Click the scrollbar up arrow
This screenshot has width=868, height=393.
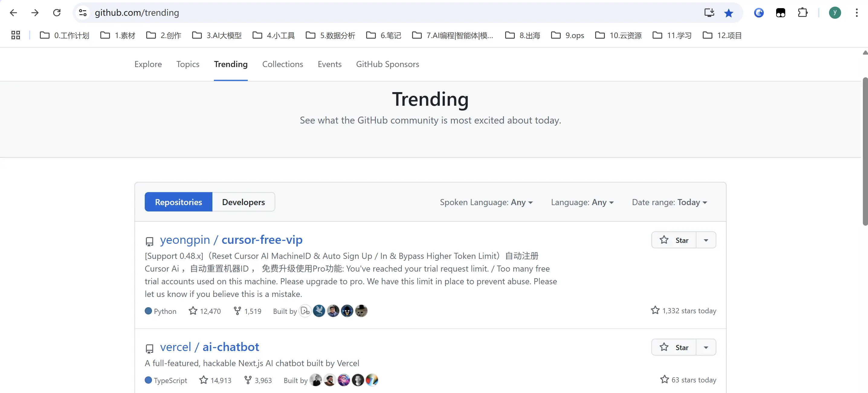865,53
